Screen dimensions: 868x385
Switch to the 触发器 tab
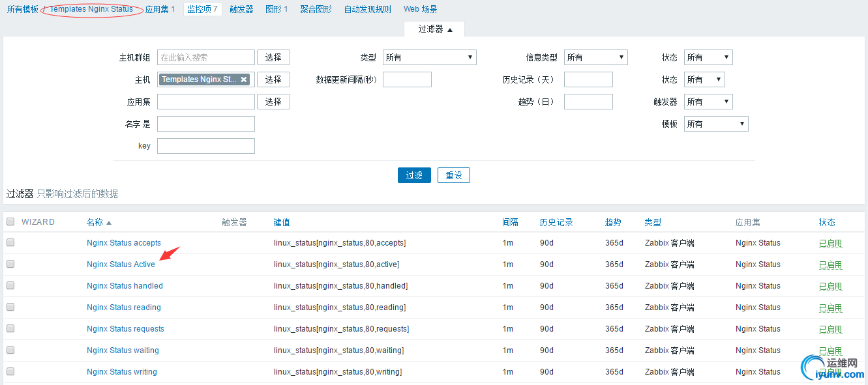point(241,9)
